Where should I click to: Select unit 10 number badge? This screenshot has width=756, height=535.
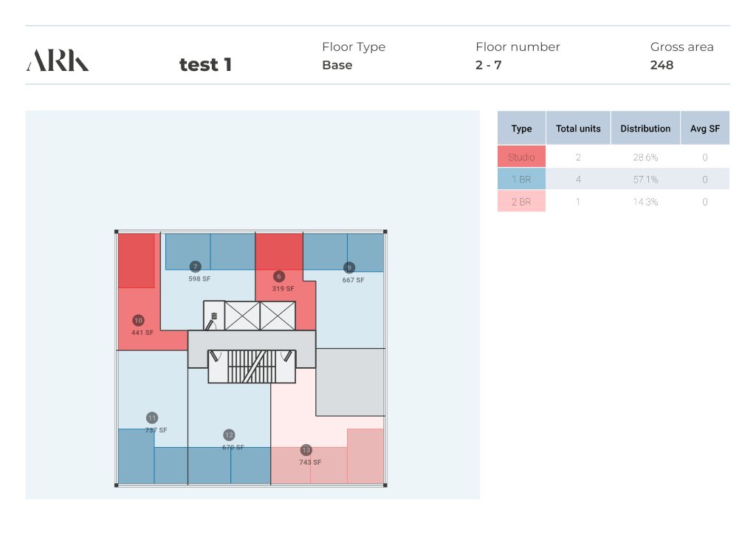pyautogui.click(x=138, y=321)
